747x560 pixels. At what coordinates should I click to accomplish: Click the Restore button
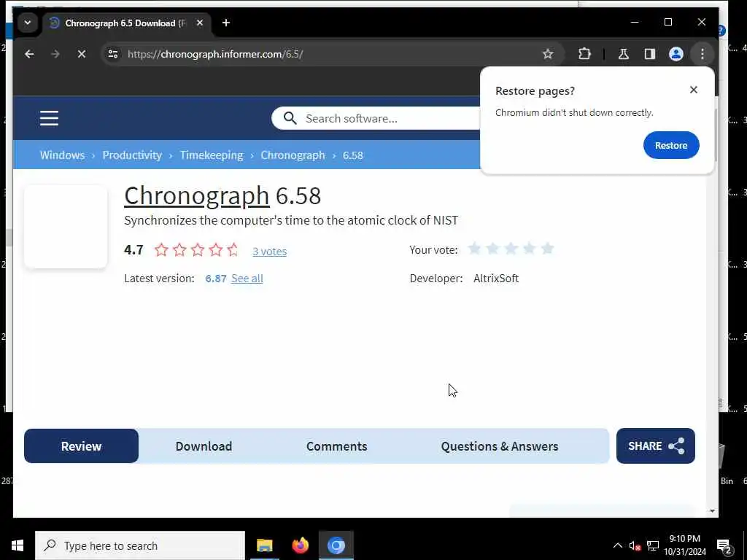(671, 145)
